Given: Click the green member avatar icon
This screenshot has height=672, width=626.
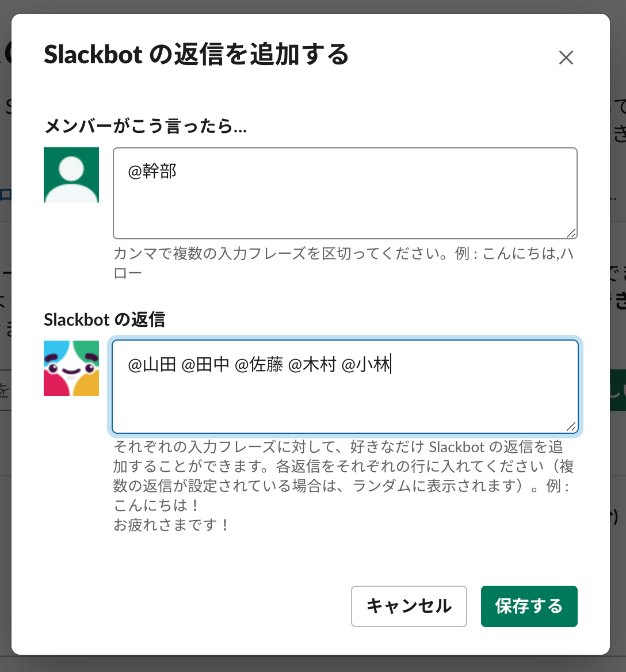Looking at the screenshot, I should (x=71, y=175).
